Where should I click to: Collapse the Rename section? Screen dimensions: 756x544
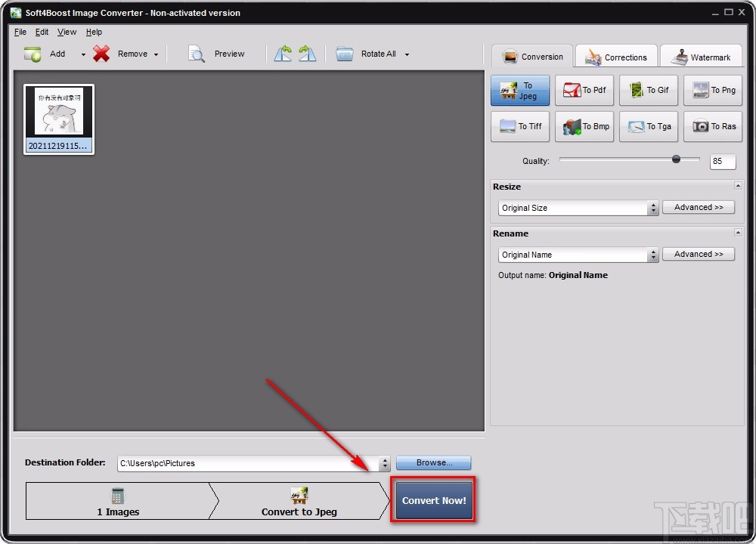(738, 232)
